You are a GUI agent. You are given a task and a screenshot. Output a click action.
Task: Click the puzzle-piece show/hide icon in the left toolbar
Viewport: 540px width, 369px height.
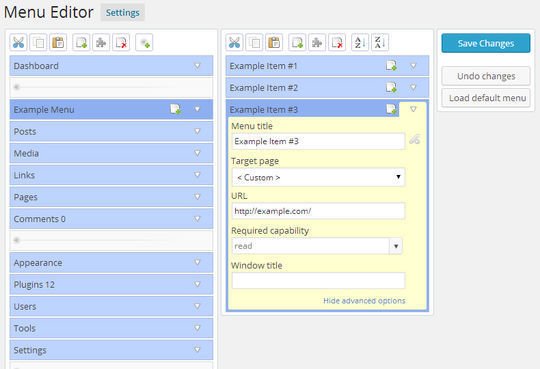coord(101,43)
